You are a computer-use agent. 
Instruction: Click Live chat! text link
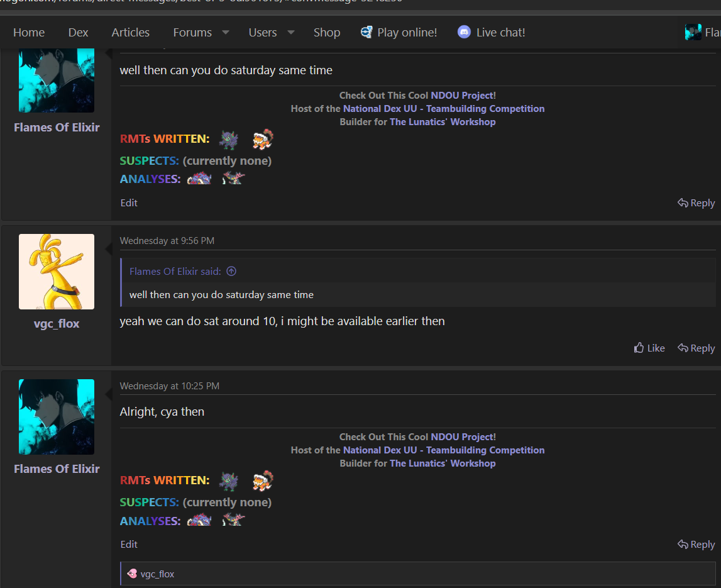click(501, 32)
